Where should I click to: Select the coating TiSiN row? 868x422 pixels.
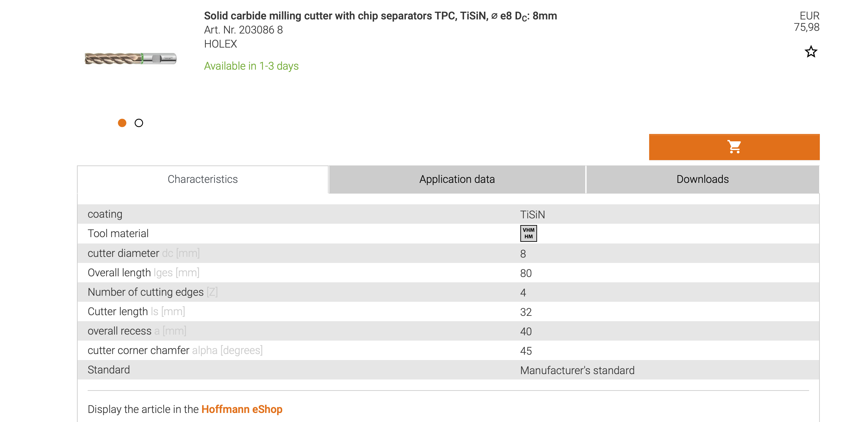pos(448,214)
